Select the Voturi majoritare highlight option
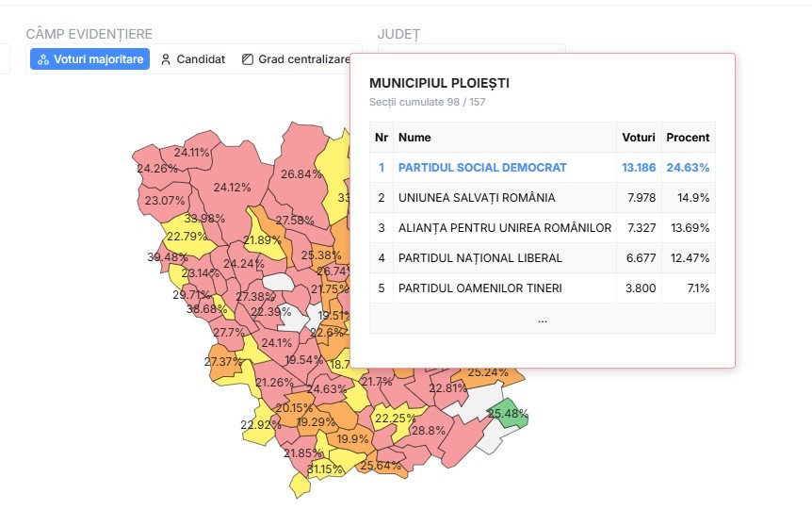The height and width of the screenshot is (526, 812). [90, 59]
